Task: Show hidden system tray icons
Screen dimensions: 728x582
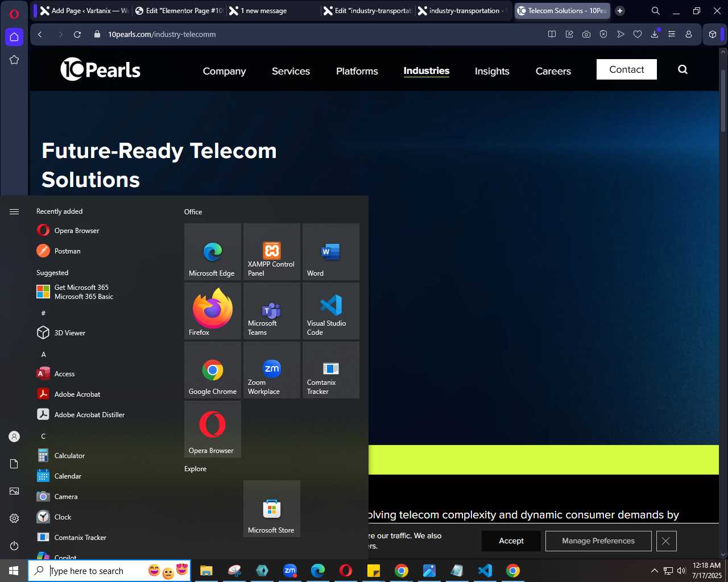Action: coord(654,571)
